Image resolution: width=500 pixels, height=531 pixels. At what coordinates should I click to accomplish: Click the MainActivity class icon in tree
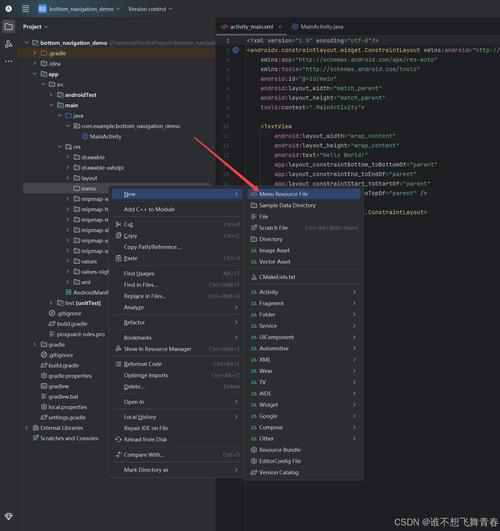pos(85,136)
